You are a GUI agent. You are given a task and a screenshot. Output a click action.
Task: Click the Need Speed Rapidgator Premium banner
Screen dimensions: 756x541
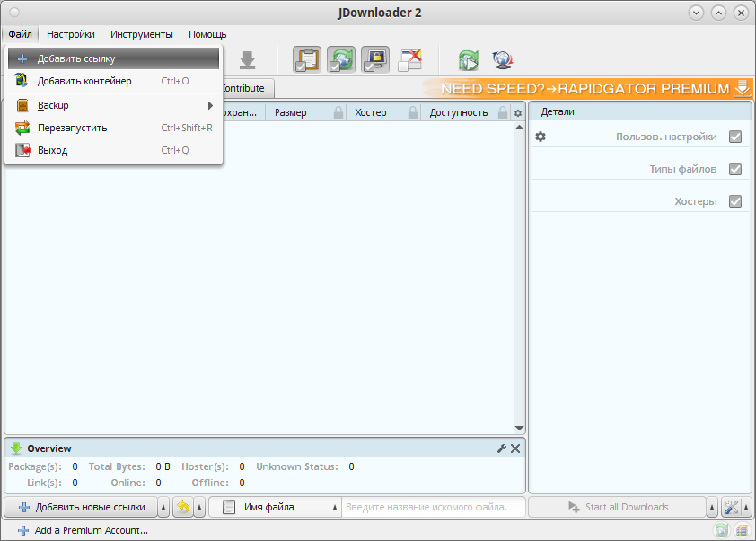click(x=587, y=88)
